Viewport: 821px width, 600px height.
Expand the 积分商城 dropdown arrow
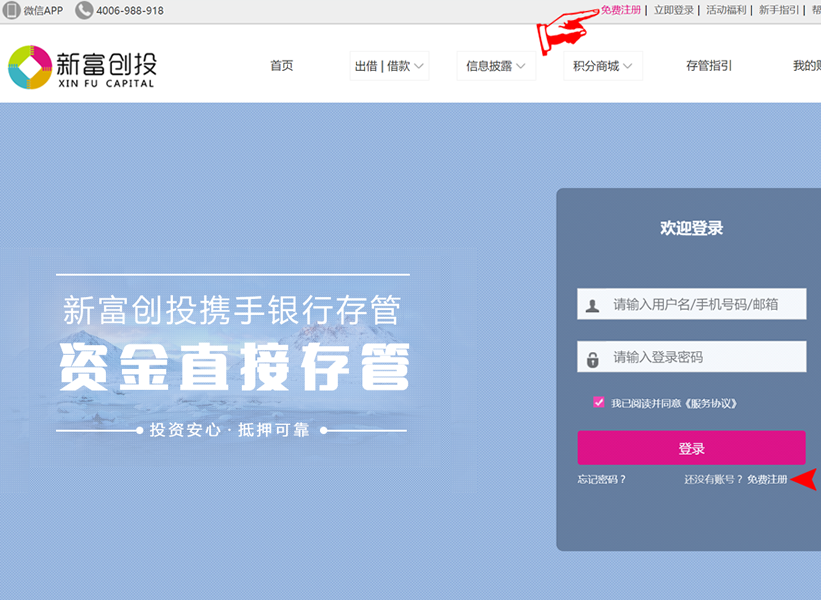[627, 66]
